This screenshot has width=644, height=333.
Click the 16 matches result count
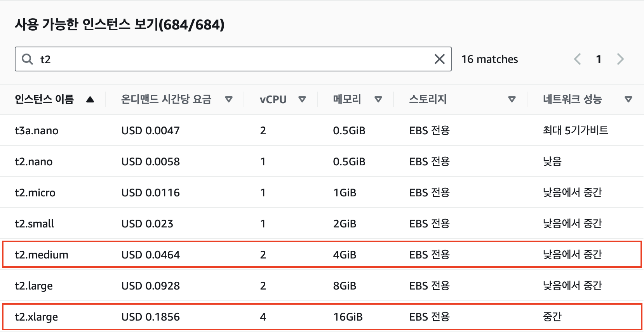click(x=489, y=59)
